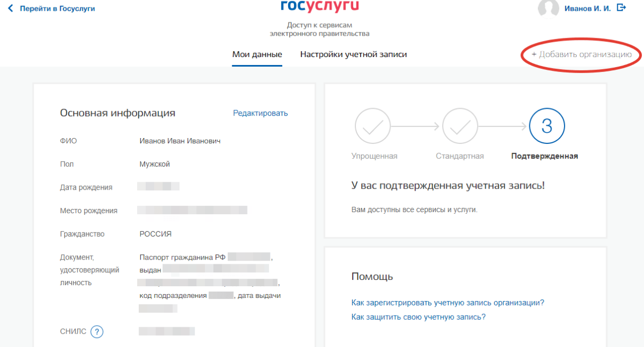Click the step 3 Подтвержденная circle
This screenshot has width=644, height=347.
point(547,126)
